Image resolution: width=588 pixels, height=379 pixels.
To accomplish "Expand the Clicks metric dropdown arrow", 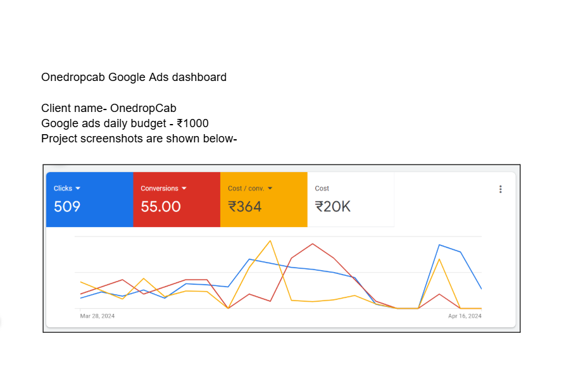I will 78,188.
